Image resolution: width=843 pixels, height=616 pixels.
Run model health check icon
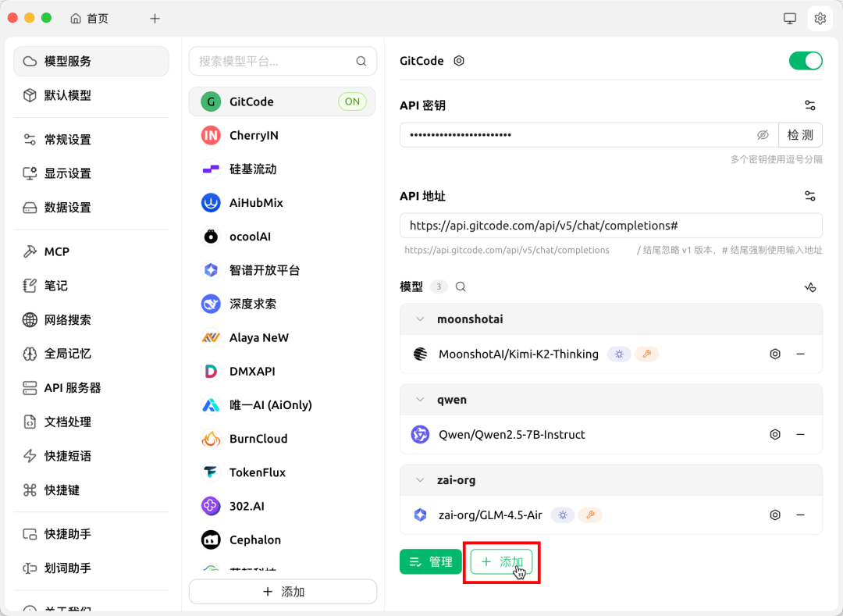pos(810,287)
